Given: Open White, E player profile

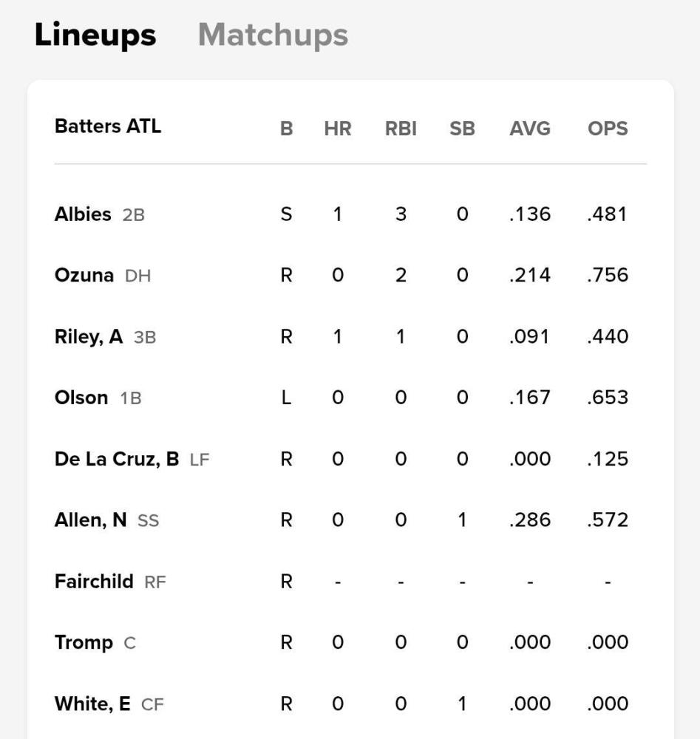Looking at the screenshot, I should (x=92, y=704).
